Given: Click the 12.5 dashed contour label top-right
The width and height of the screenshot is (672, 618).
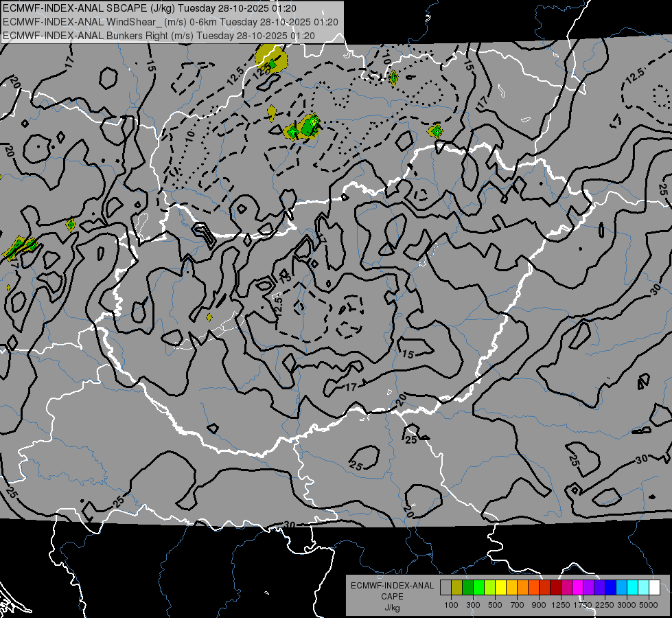Looking at the screenshot, I should [635, 76].
